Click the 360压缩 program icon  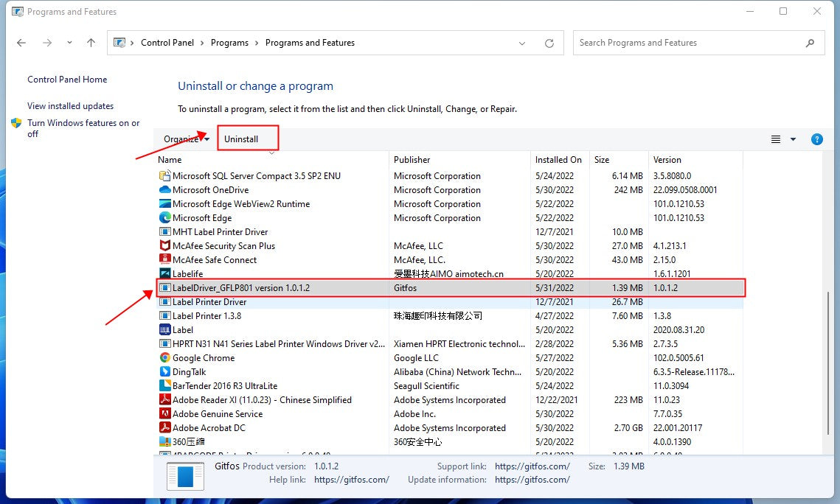167,441
